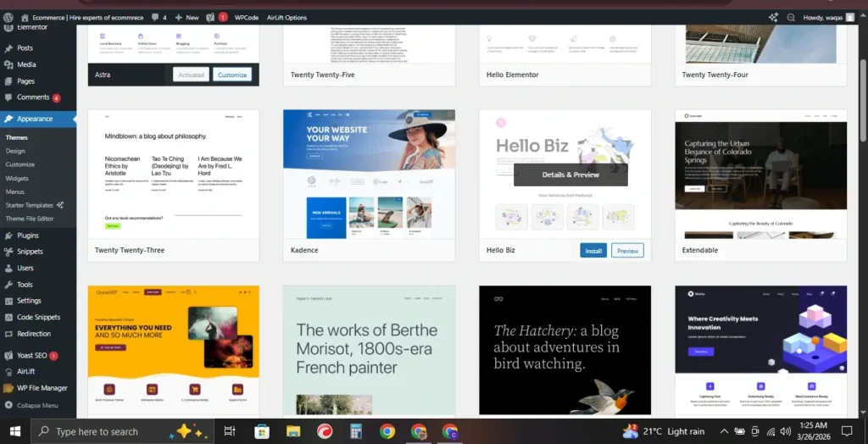Image resolution: width=868 pixels, height=444 pixels.
Task: Open the Yoast icon with badge 1
Action: pos(211,17)
